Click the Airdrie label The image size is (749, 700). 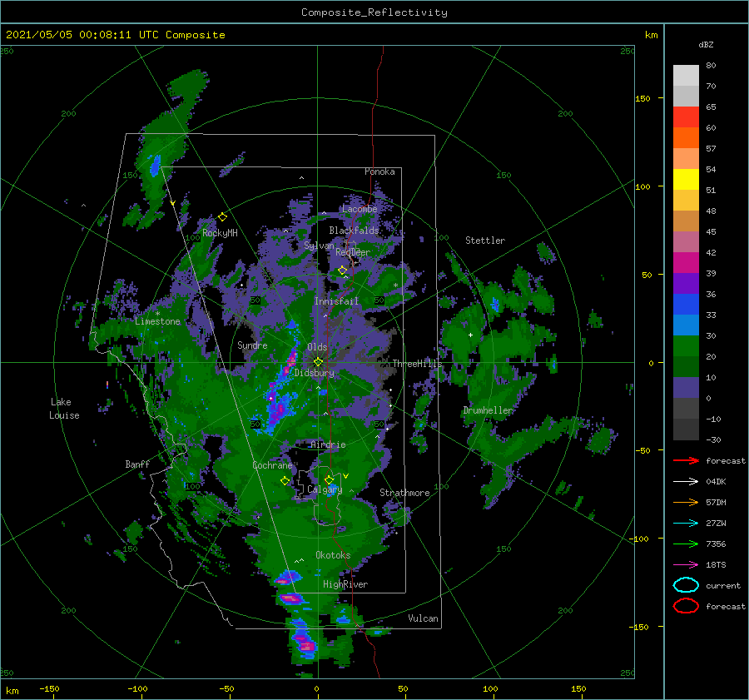[328, 444]
